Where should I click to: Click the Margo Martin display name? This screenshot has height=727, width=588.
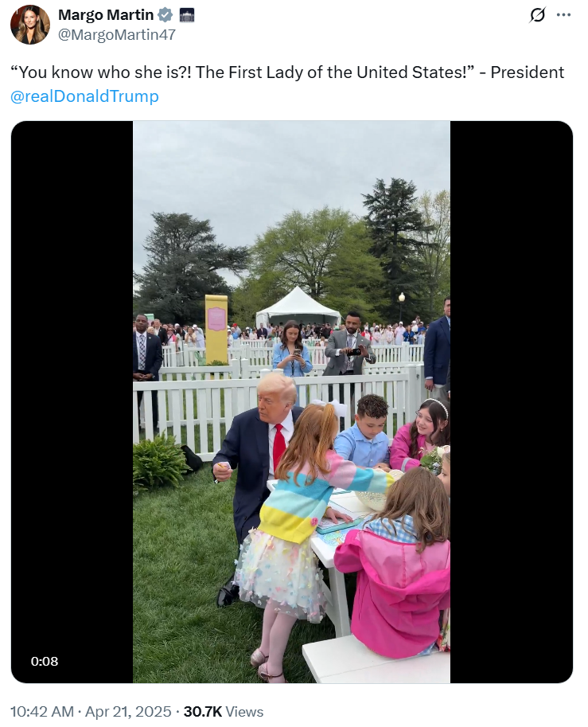click(106, 15)
